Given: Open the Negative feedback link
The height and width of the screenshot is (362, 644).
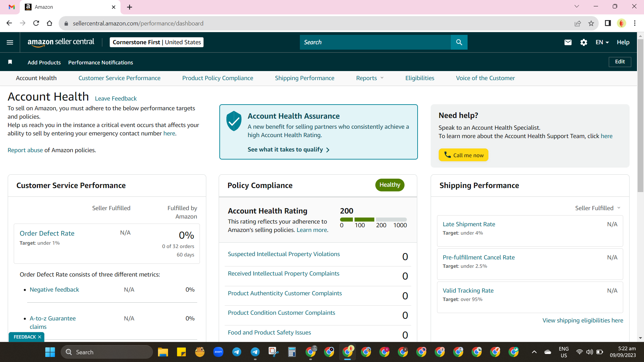Looking at the screenshot, I should (x=54, y=290).
